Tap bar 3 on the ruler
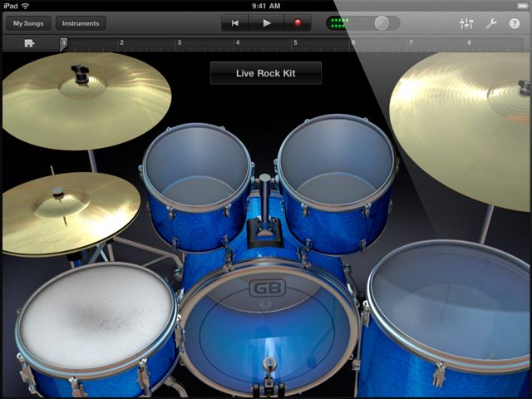 tap(180, 42)
